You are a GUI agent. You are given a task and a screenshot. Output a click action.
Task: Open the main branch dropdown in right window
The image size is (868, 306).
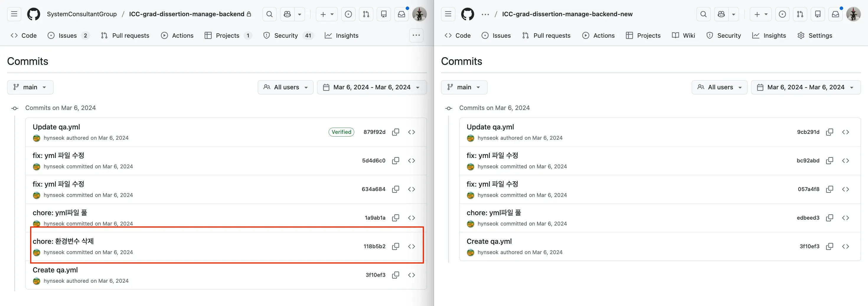464,87
